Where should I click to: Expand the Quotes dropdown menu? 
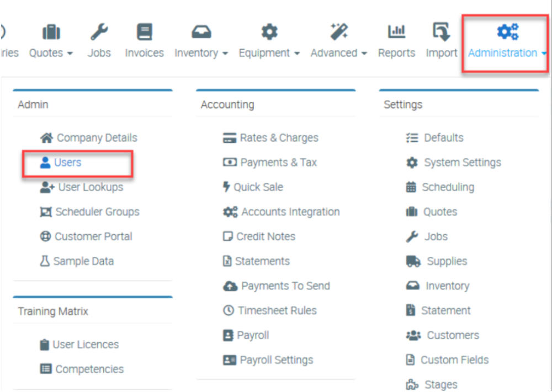(51, 53)
